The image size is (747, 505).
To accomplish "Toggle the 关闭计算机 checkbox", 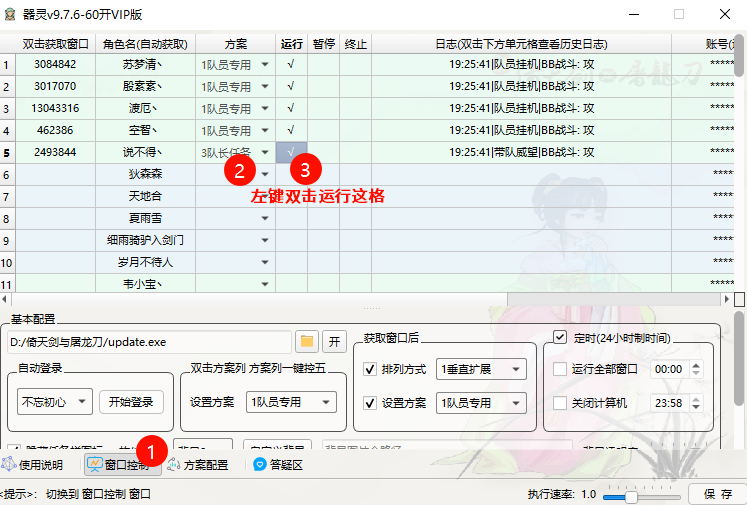I will pos(560,403).
